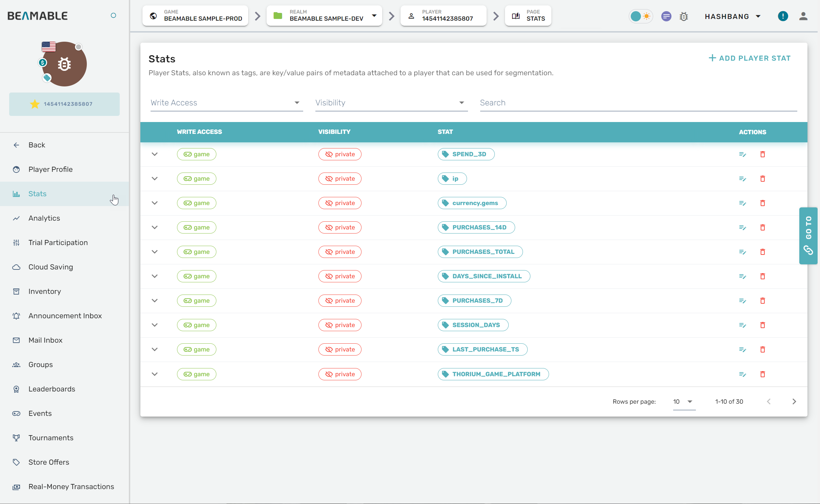Open Rows per page dropdown

pos(683,402)
